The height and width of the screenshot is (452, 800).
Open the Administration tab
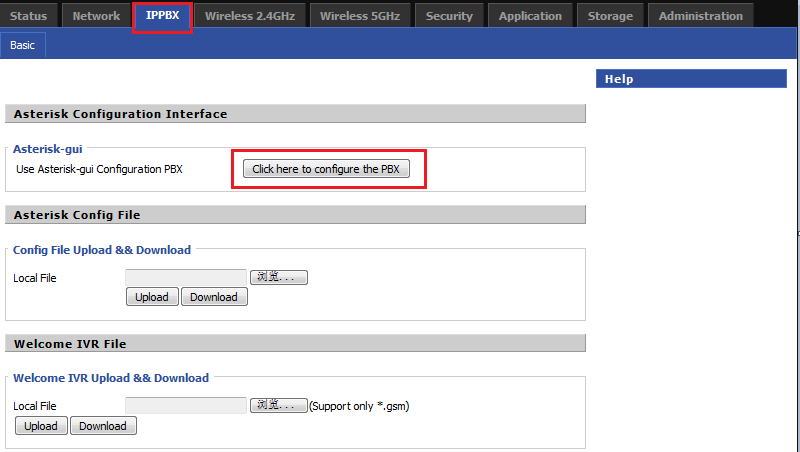(701, 16)
